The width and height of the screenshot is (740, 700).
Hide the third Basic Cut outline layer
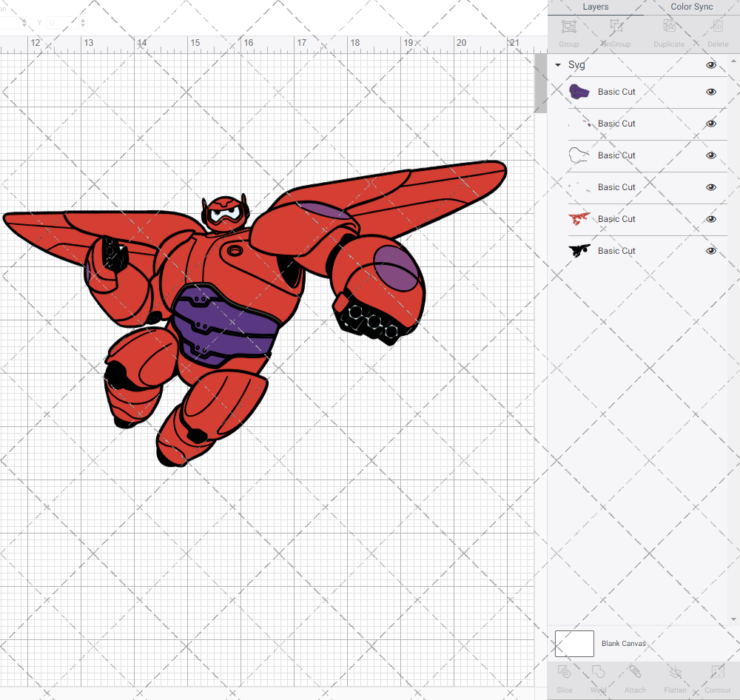click(711, 155)
